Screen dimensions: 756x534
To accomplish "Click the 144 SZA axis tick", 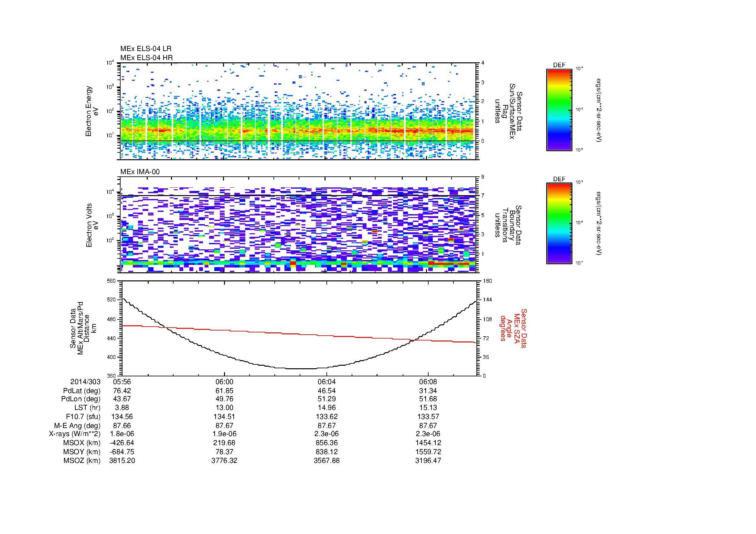I will tap(487, 300).
